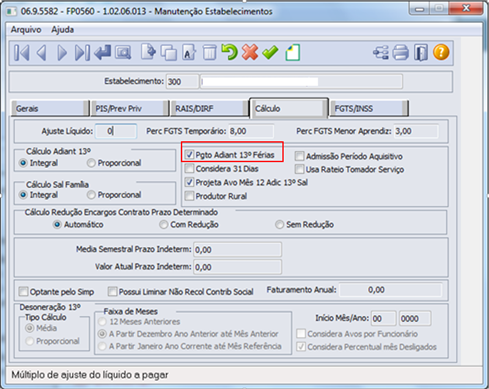Click the blank sheet note icon
Screen dimensions: 489x389
[293, 52]
